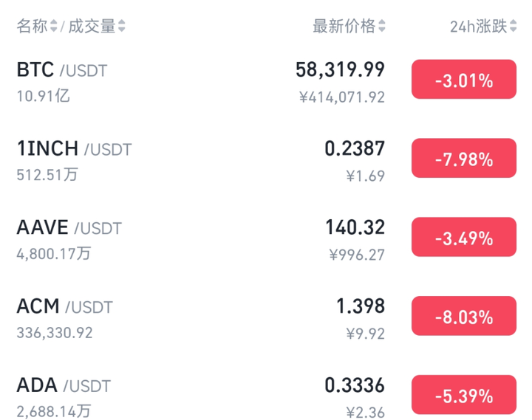This screenshot has height=420, width=532.
Task: Toggle BTC -3.01% change badge
Action: (x=464, y=79)
